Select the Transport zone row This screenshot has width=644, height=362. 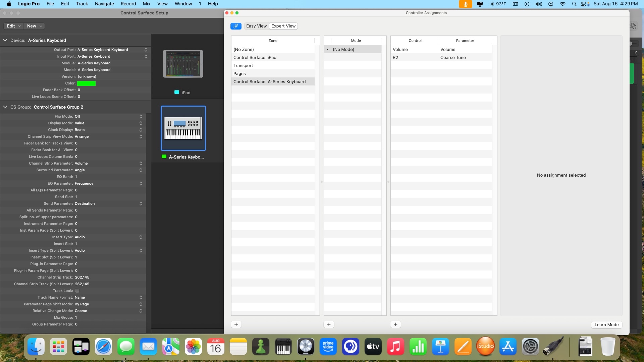point(243,66)
